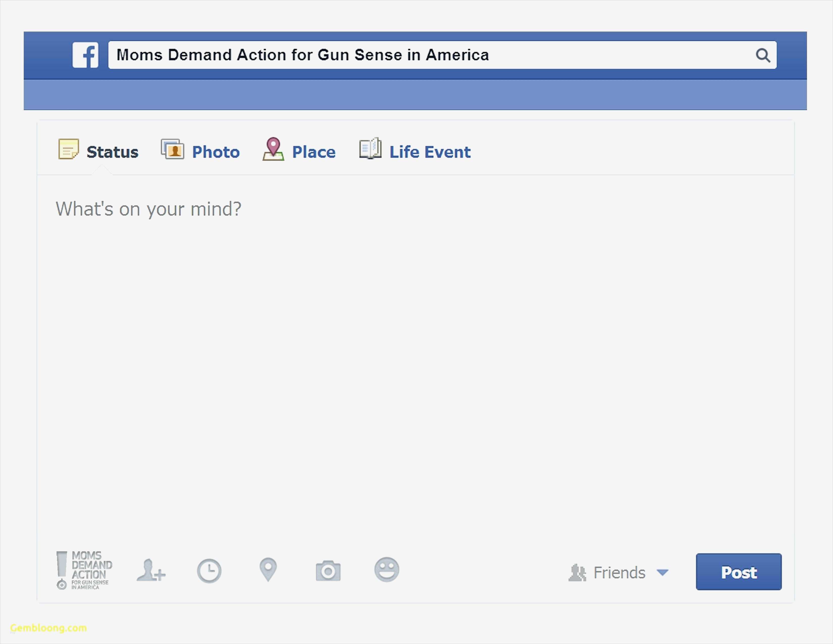Viewport: 833px width, 644px height.
Task: Click the clock schedule icon
Action: coord(209,571)
